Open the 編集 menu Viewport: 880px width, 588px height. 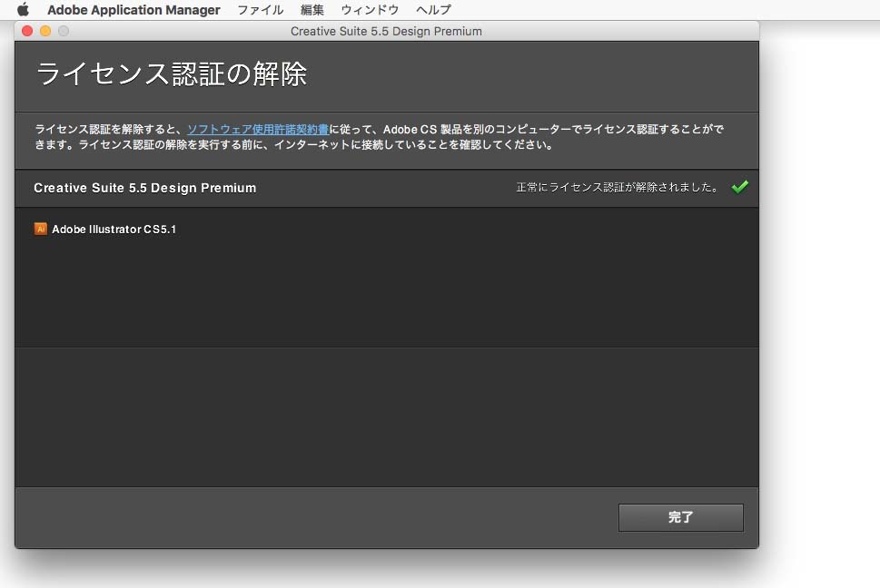(x=312, y=10)
